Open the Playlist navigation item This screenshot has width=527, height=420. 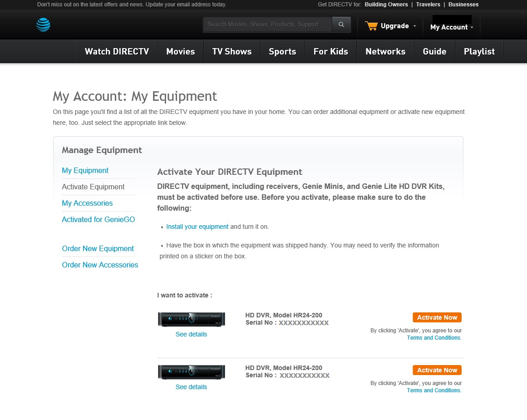point(479,51)
